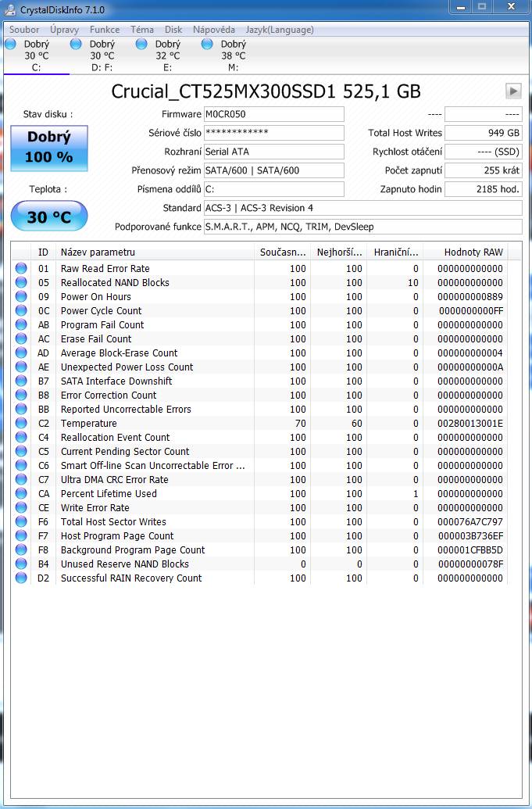This screenshot has width=532, height=809.
Task: Click status icon for Host Program Page Count
Action: pos(21,535)
